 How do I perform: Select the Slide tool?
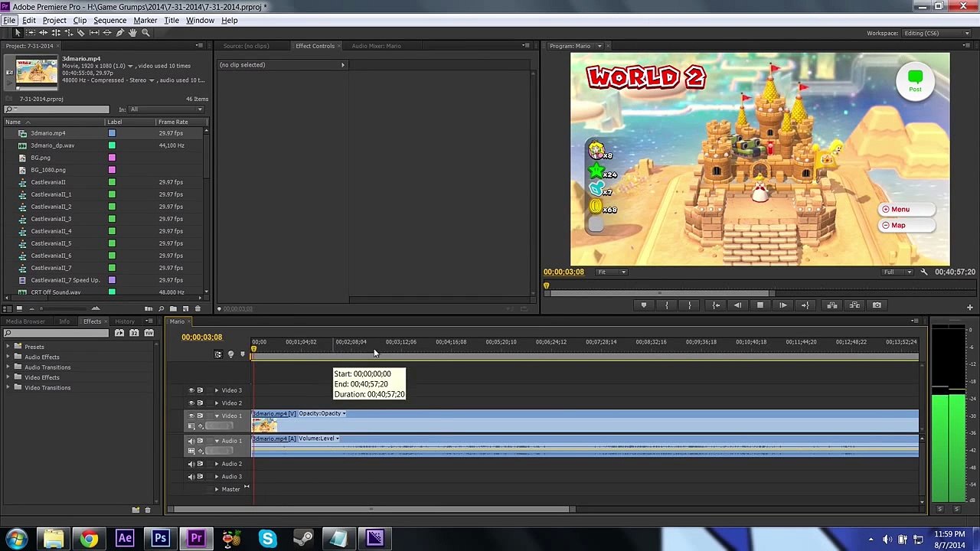click(107, 33)
